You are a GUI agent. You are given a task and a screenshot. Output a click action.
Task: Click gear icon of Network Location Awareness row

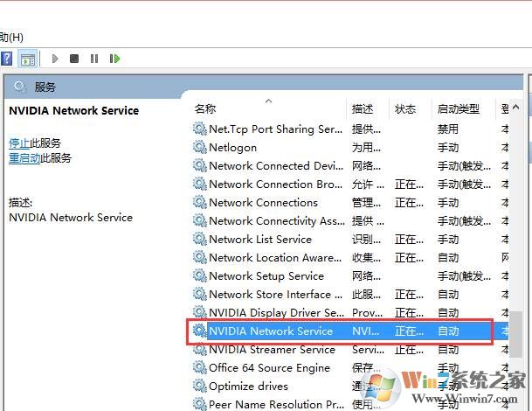(199, 257)
